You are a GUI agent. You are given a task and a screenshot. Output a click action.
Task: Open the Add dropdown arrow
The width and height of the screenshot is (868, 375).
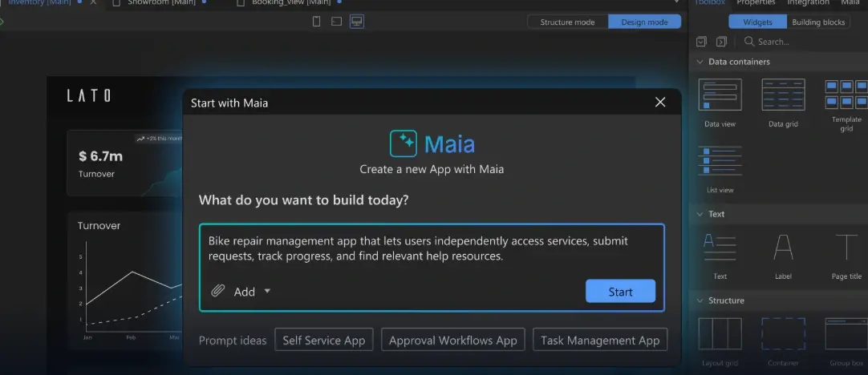[x=267, y=292]
